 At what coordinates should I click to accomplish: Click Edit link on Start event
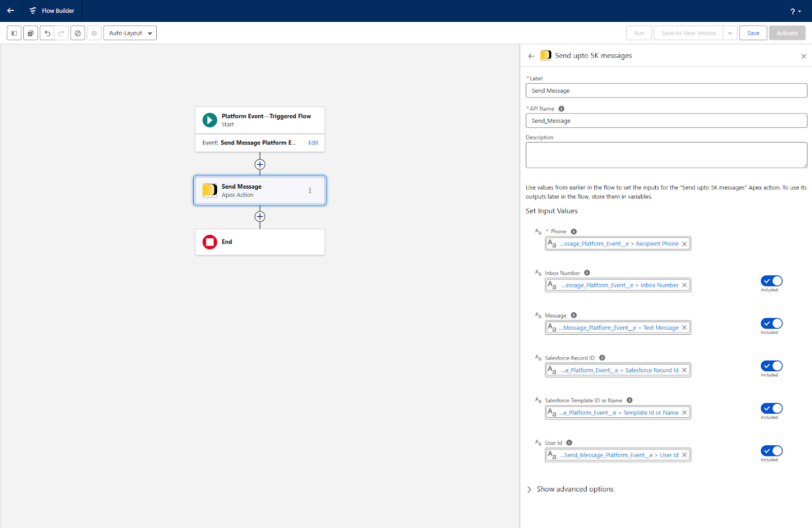click(x=313, y=143)
